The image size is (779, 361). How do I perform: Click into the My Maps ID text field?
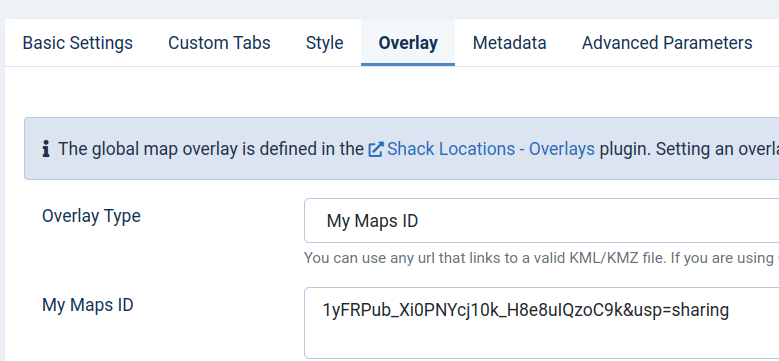coord(542,323)
